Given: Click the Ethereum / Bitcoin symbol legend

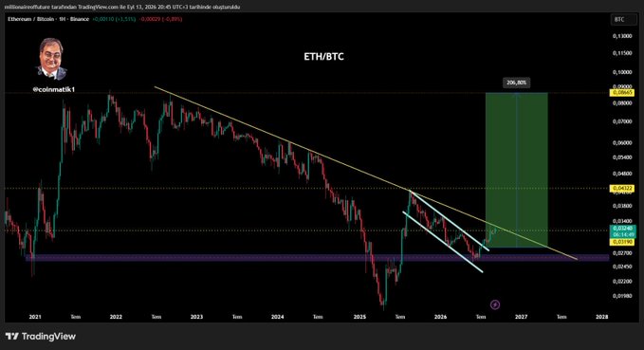Looking at the screenshot, I should click(48, 19).
